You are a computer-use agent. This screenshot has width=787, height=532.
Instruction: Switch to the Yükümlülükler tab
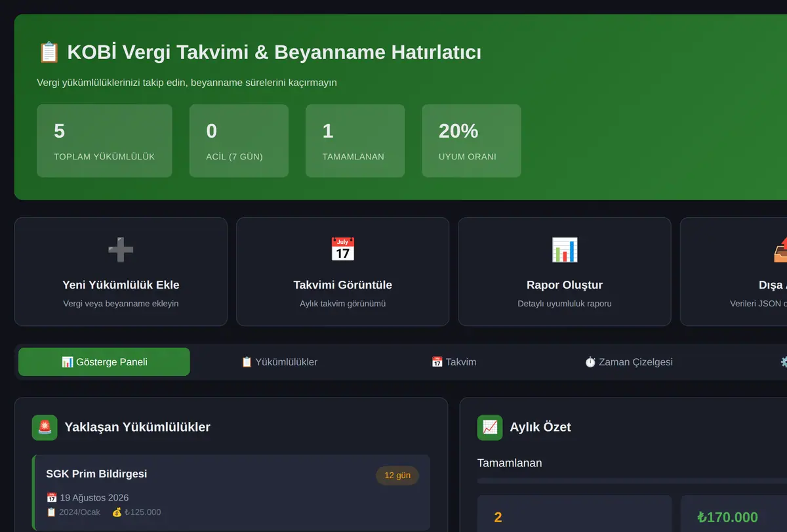(279, 362)
